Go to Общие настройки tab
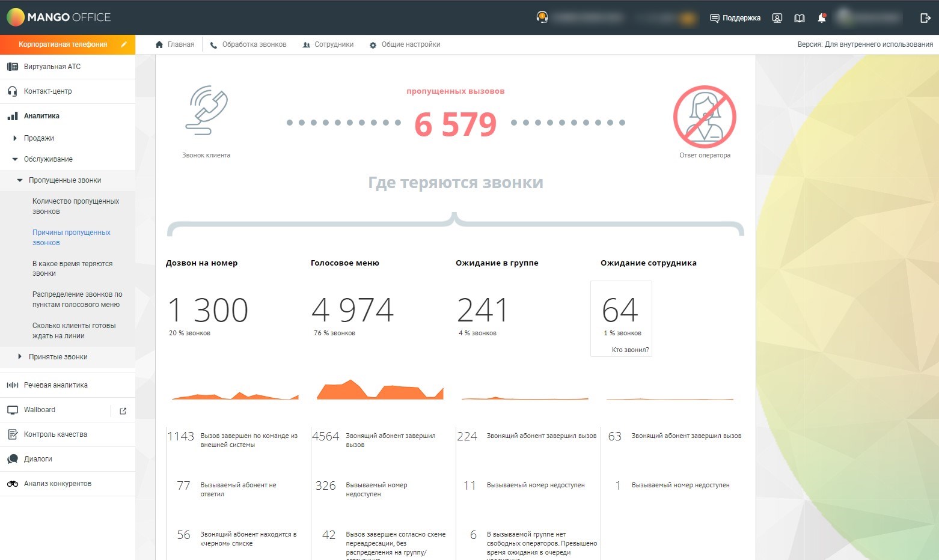 tap(405, 44)
